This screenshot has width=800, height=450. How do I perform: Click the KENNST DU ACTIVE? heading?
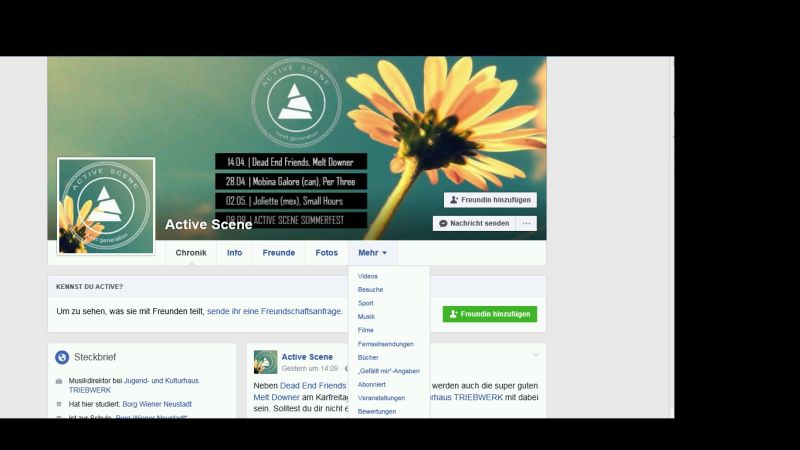(89, 287)
